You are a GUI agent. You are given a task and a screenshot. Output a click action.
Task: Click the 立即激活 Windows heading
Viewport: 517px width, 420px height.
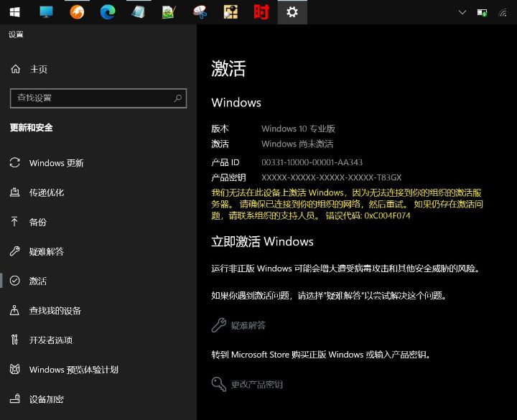click(x=262, y=241)
